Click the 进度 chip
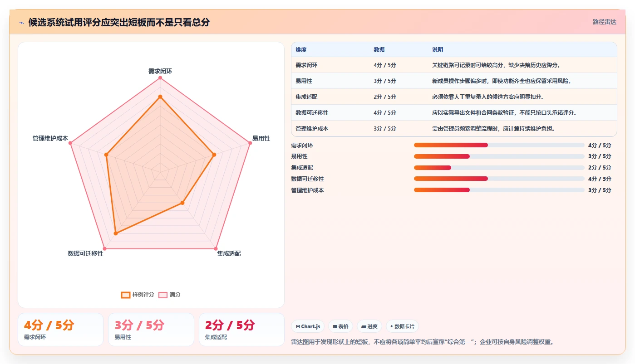Screen dimensions: 635x364 coord(369,326)
